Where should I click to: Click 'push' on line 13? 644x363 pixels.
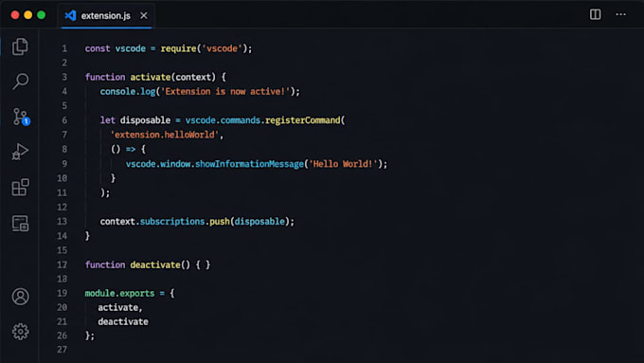[220, 221]
